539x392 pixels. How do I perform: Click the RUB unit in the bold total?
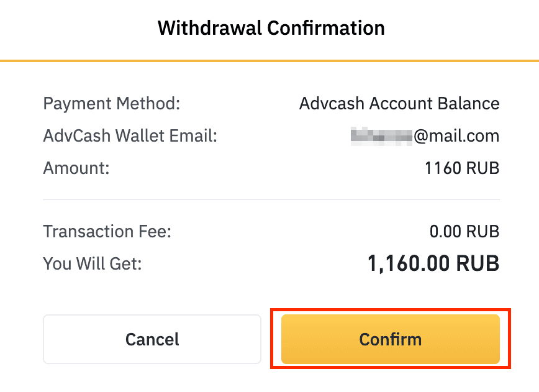[478, 264]
